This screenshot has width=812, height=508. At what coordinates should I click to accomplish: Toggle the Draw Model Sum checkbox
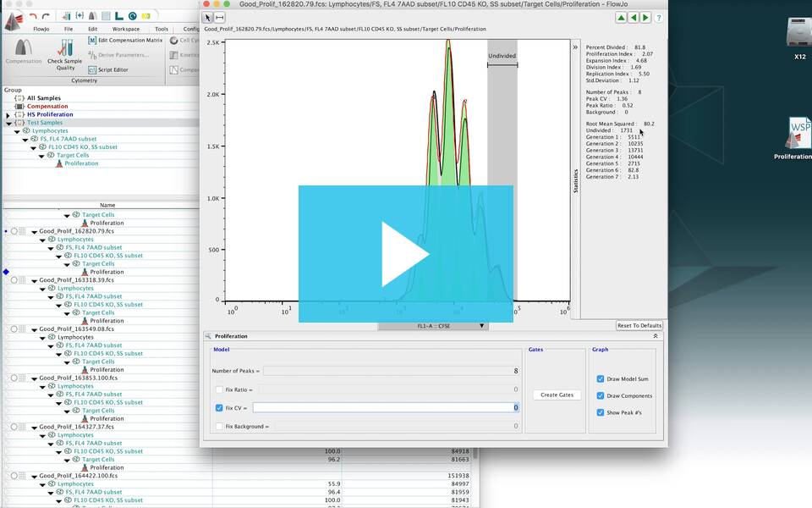coord(601,379)
